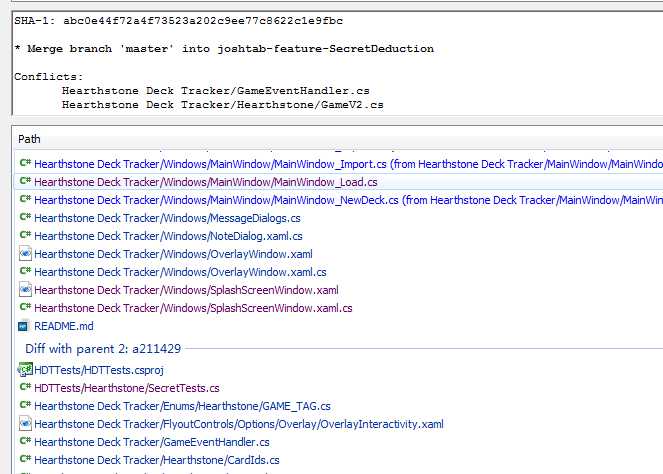
Task: Select README.md in changed files
Action: point(64,326)
